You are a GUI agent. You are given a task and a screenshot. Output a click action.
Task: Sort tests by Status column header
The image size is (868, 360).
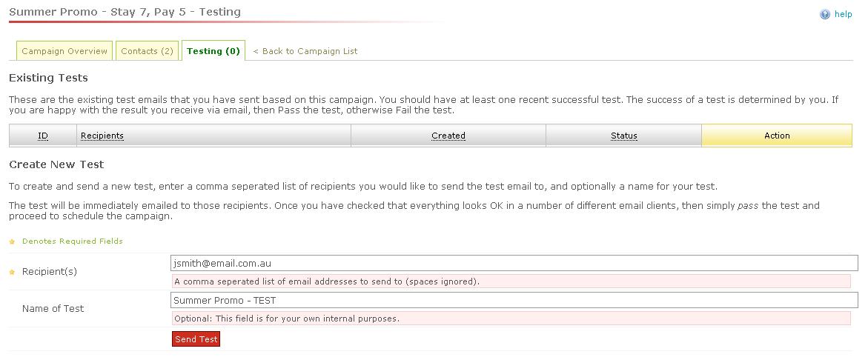pos(624,136)
